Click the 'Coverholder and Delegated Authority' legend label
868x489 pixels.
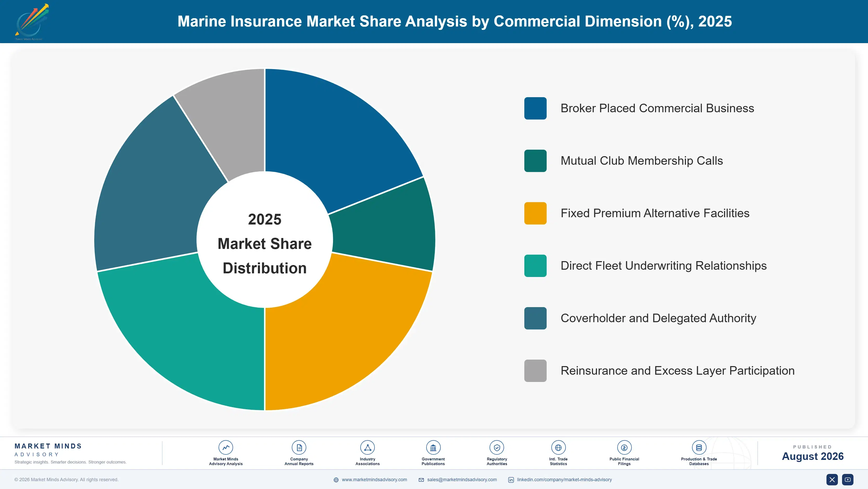(x=659, y=318)
